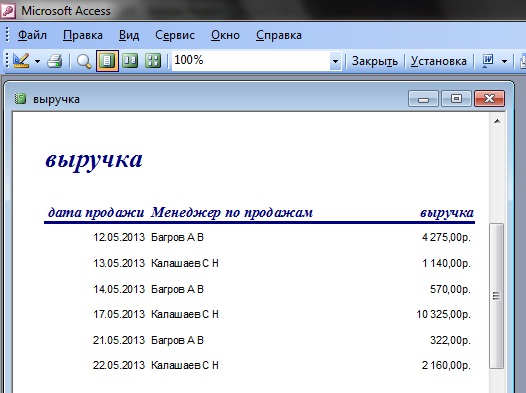This screenshot has width=526, height=393.
Task: Click the 100% zoom input field
Action: pyautogui.click(x=250, y=61)
